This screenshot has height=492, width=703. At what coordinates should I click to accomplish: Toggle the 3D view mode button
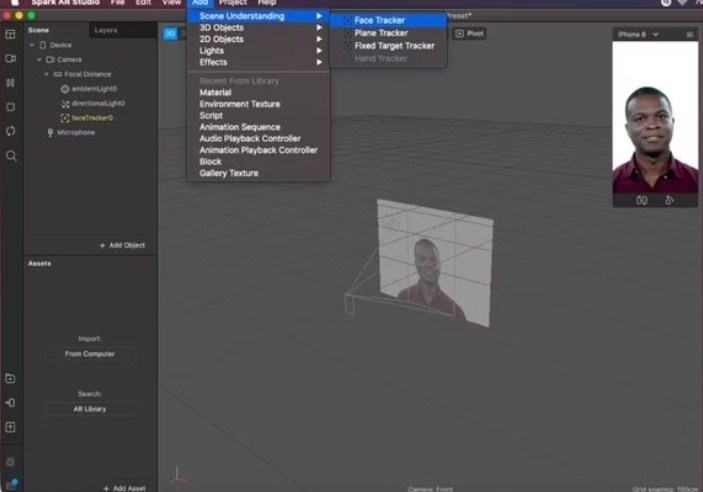click(170, 34)
